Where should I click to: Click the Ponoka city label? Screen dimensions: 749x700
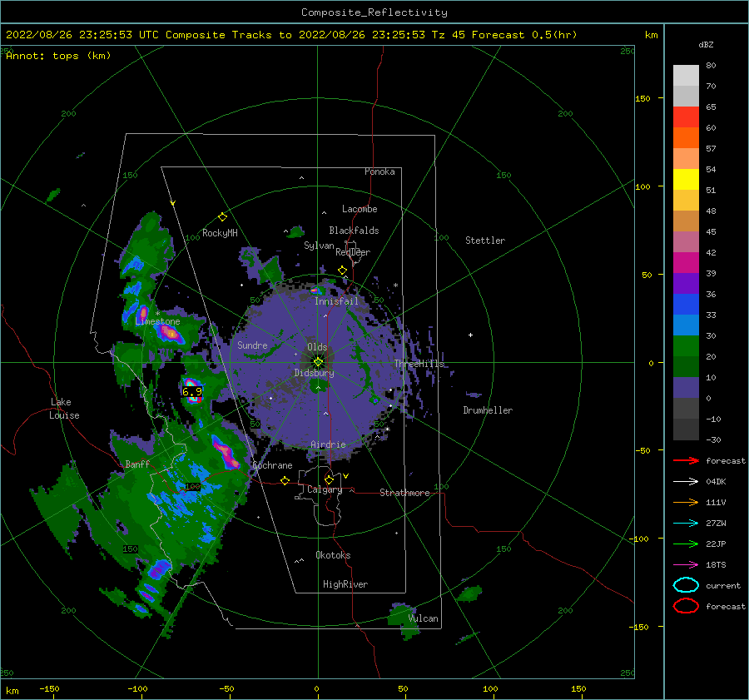coord(379,171)
